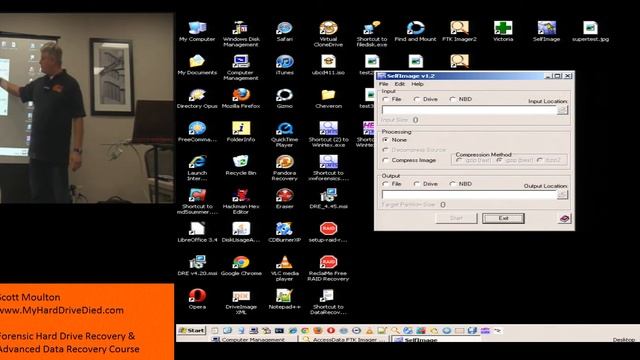Open Notepad++ desktop icon
Viewport: 640px width, 360px height.
[284, 299]
